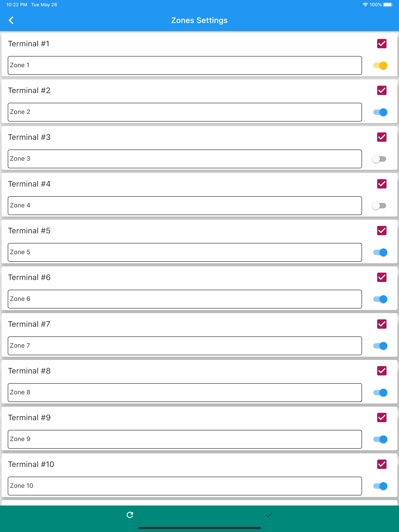Turn off the Zone 6 switch
The width and height of the screenshot is (399, 532).
click(x=380, y=299)
